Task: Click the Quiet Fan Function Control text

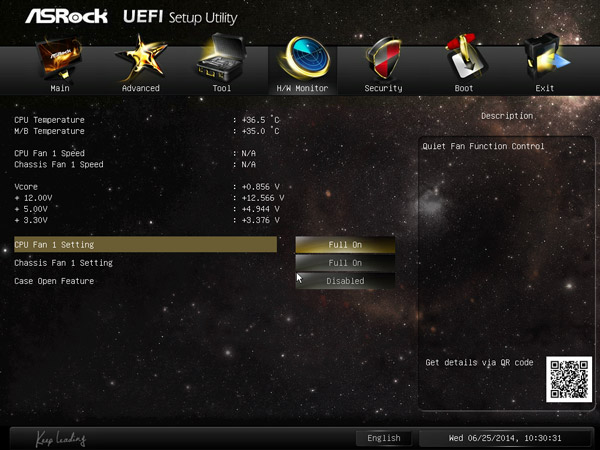Action: (x=483, y=146)
